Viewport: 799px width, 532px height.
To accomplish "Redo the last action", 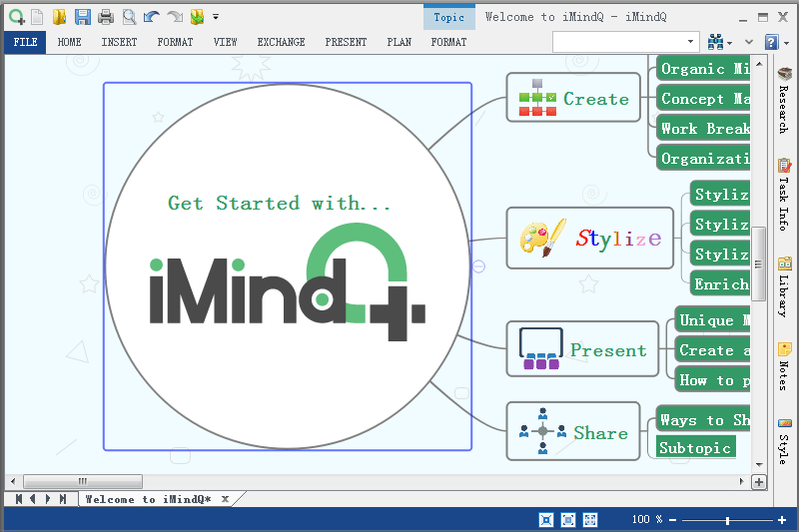I will tap(175, 17).
